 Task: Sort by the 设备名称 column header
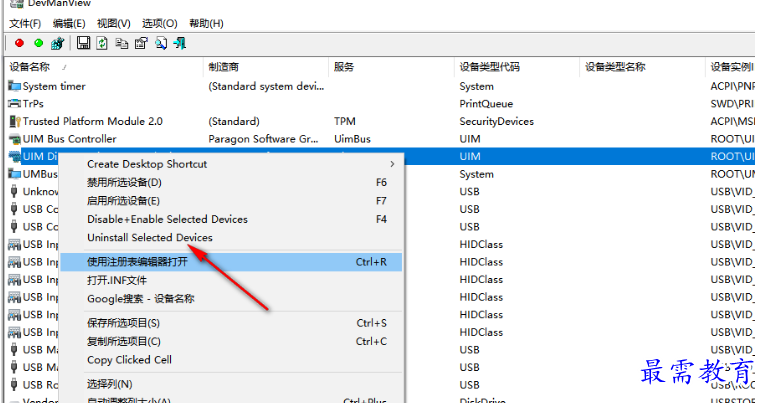[x=30, y=67]
